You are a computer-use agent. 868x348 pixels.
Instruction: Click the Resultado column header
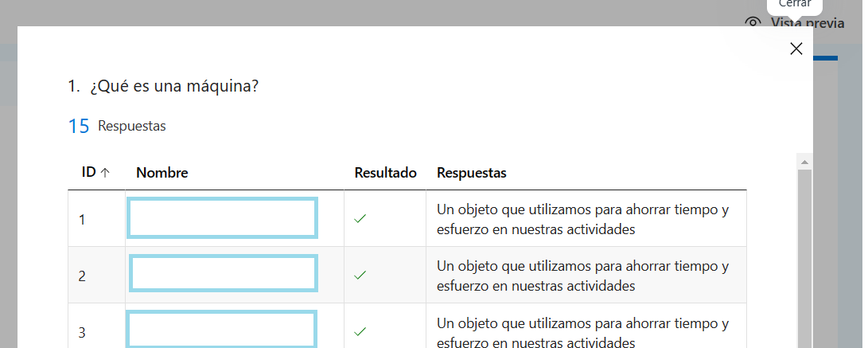click(385, 173)
